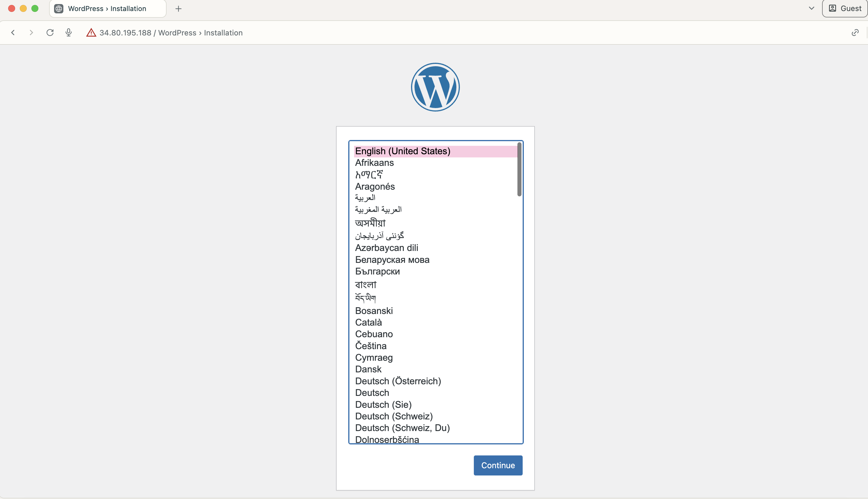
Task: Open a new tab with plus icon
Action: [x=178, y=8]
